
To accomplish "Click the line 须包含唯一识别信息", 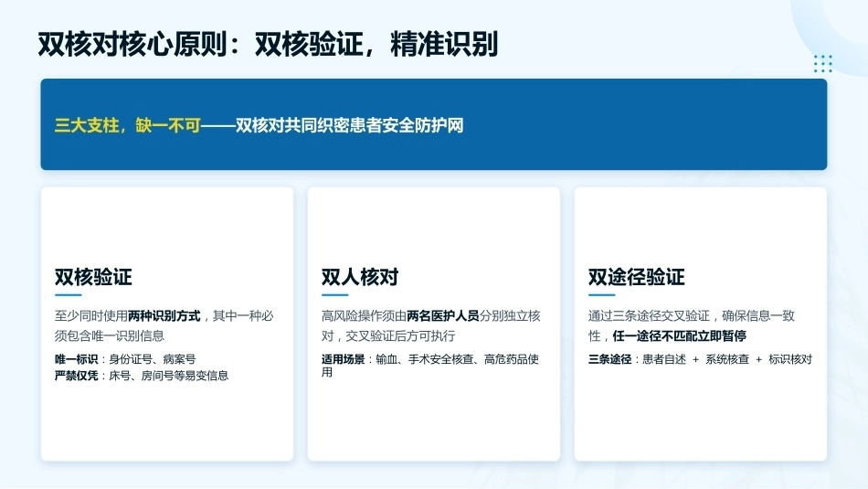I will point(110,336).
